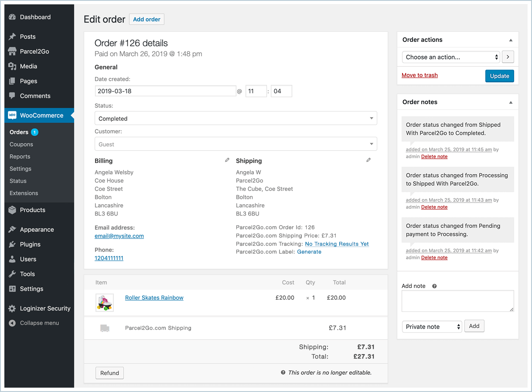The height and width of the screenshot is (392, 532).
Task: Click the Loginizer Security gear icon
Action: [x=12, y=308]
